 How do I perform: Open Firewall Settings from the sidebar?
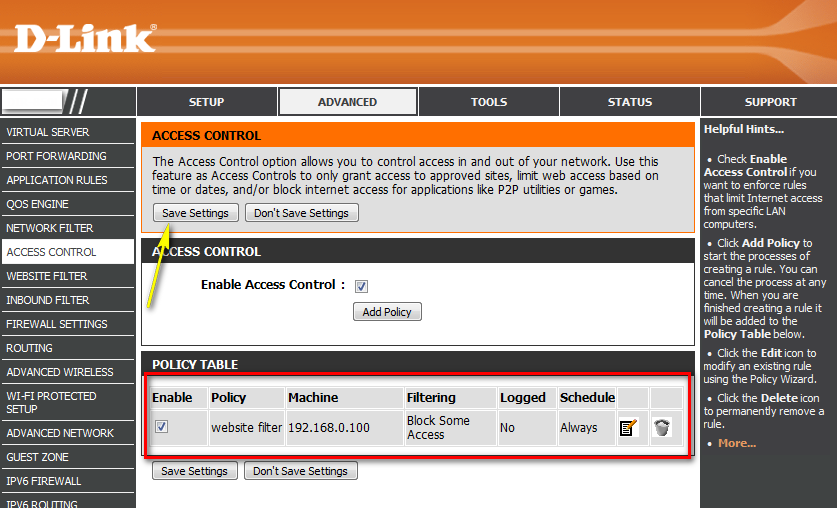57,324
